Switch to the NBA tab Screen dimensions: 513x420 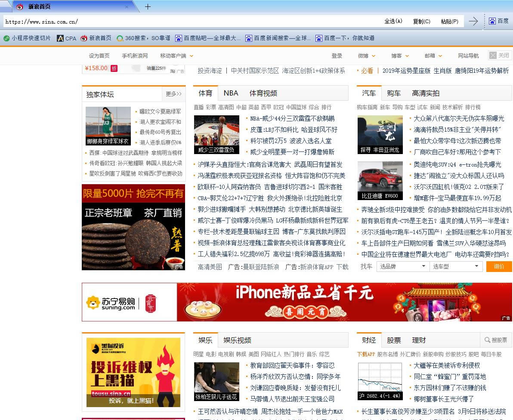point(231,93)
